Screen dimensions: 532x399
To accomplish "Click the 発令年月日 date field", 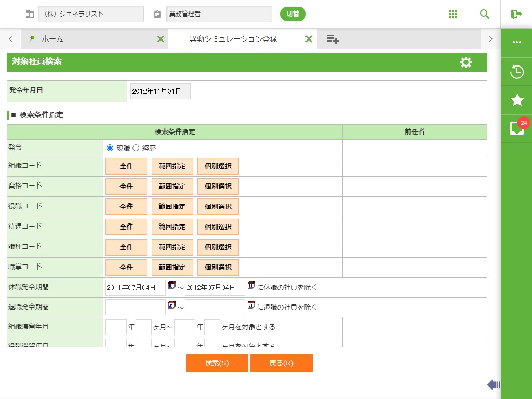I will (160, 91).
